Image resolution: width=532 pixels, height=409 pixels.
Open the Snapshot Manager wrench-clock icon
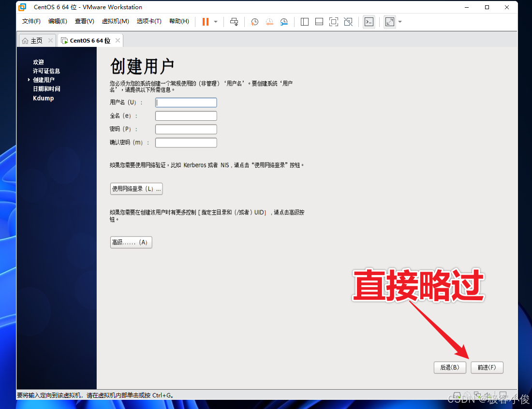pyautogui.click(x=284, y=22)
